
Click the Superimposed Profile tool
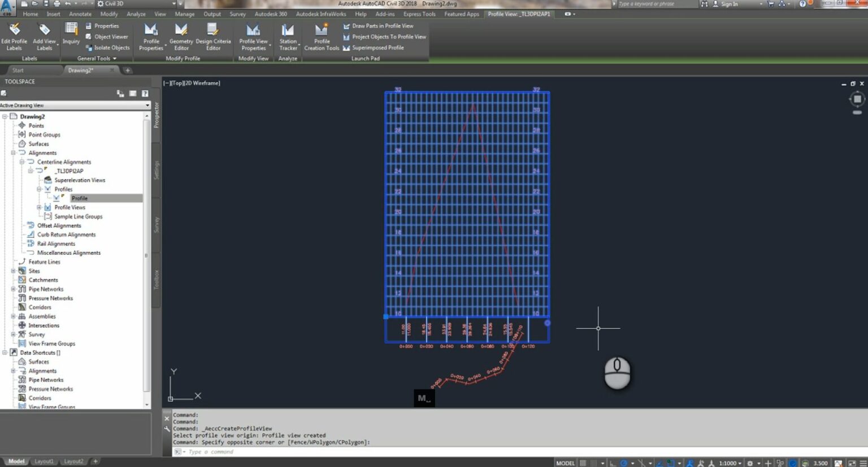[x=378, y=47]
